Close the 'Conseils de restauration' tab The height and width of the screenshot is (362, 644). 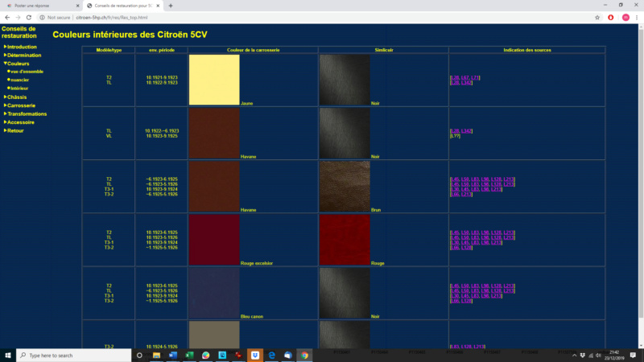click(x=158, y=6)
